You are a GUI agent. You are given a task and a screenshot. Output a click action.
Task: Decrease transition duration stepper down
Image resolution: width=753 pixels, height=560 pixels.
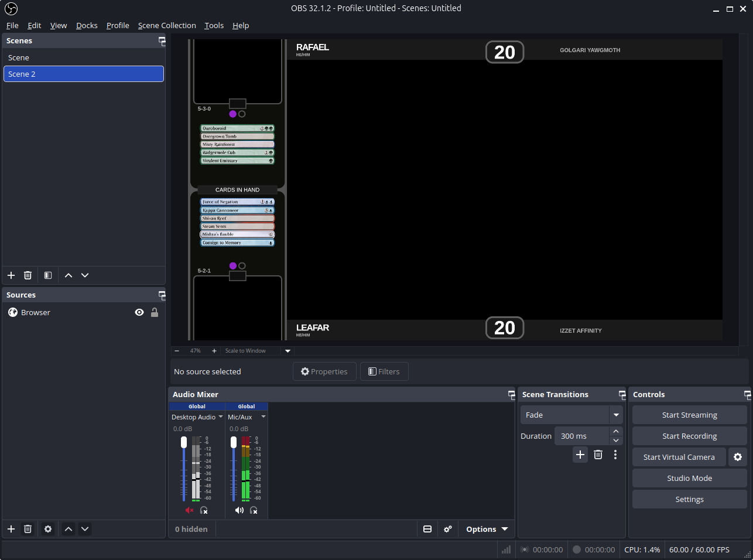pyautogui.click(x=616, y=441)
